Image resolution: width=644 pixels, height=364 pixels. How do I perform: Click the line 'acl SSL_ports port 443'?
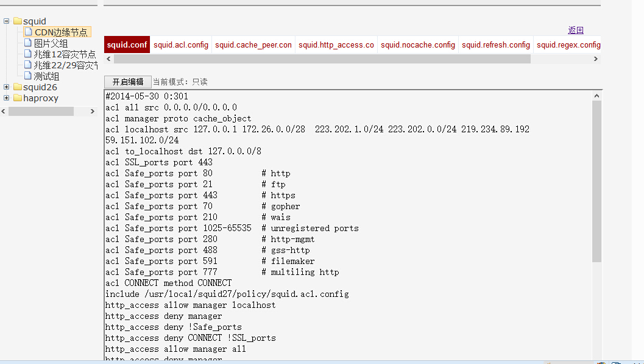pos(159,162)
